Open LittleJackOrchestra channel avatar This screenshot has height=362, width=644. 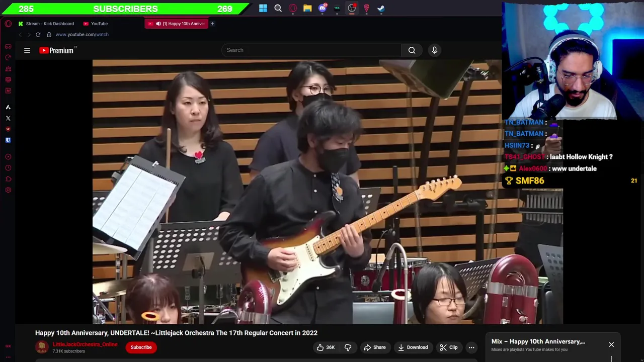[x=42, y=347]
